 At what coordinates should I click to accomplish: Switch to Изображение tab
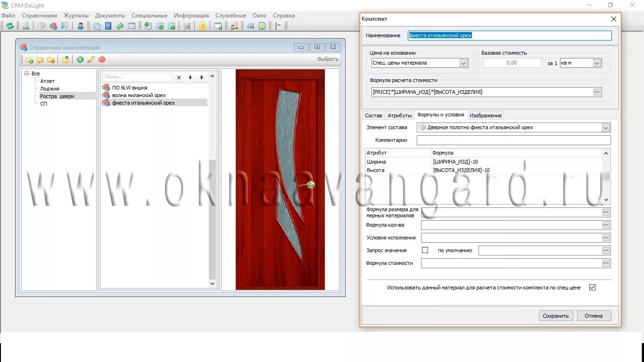[x=486, y=115]
